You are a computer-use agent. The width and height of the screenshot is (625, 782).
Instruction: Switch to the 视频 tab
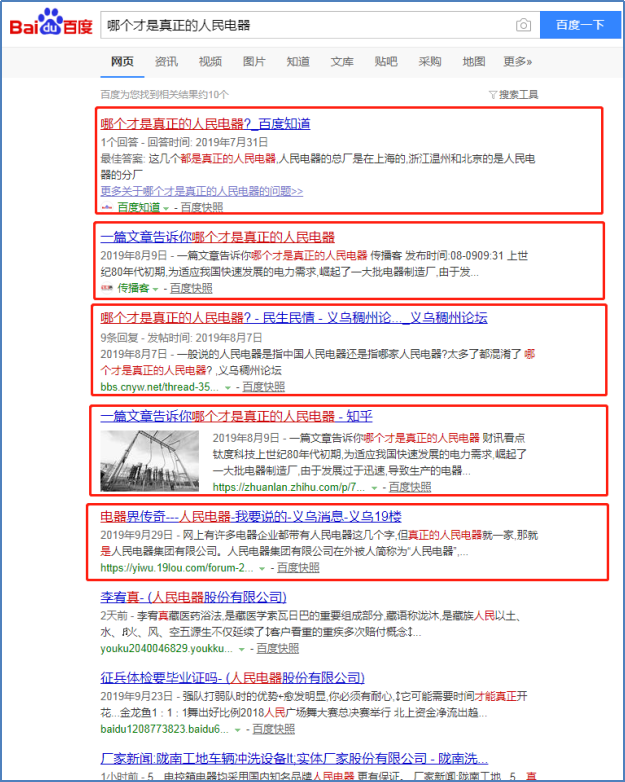(x=210, y=61)
